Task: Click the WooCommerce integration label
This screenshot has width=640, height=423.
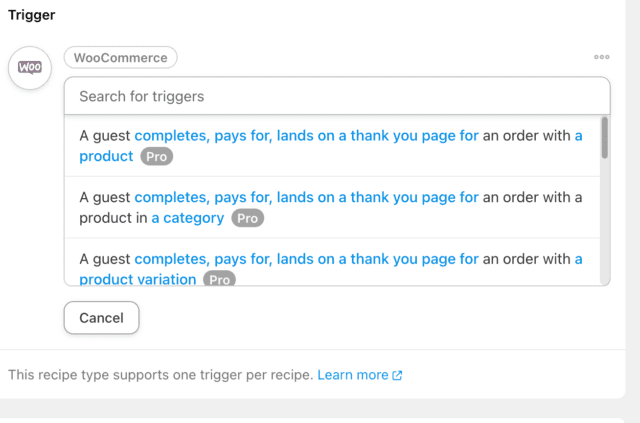Action: pyautogui.click(x=120, y=58)
